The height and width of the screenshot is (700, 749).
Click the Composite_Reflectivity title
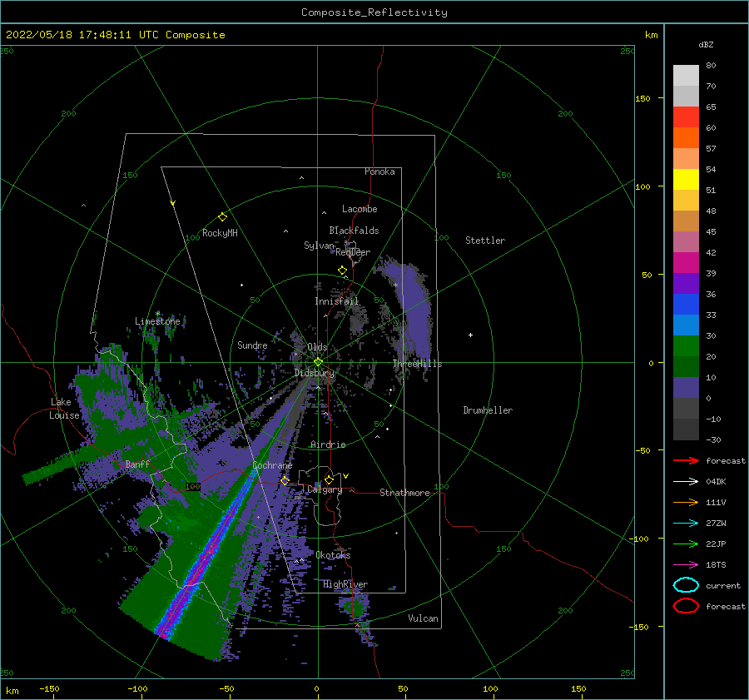point(374,12)
